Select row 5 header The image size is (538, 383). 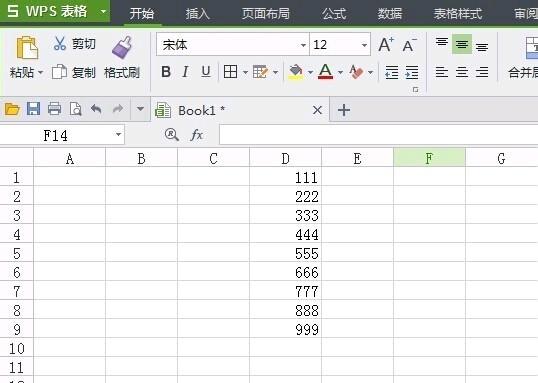point(16,254)
